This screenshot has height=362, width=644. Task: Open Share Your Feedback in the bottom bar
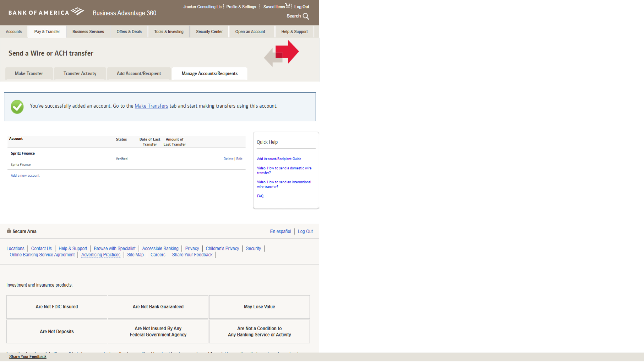coord(28,357)
